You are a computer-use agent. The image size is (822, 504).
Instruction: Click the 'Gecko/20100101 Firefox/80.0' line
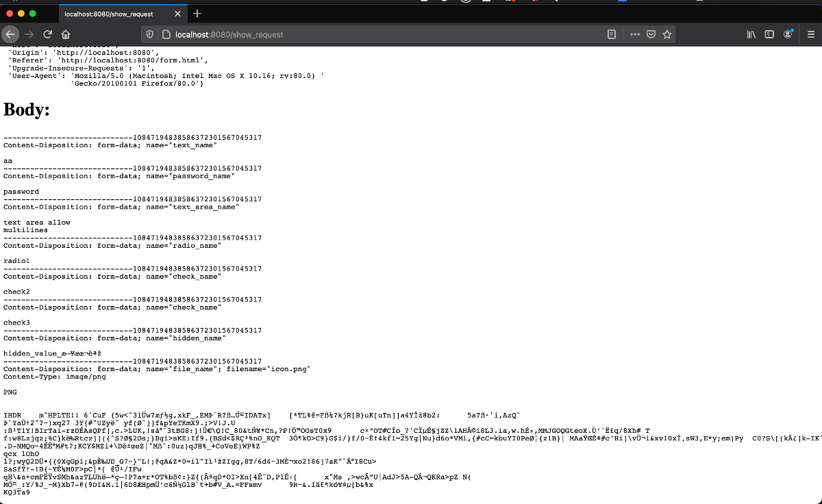point(138,83)
